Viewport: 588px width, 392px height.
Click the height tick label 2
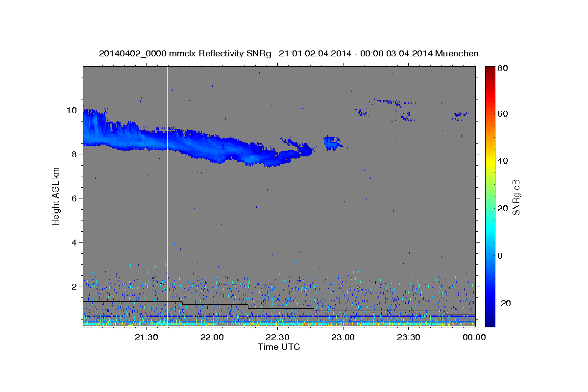click(x=75, y=287)
